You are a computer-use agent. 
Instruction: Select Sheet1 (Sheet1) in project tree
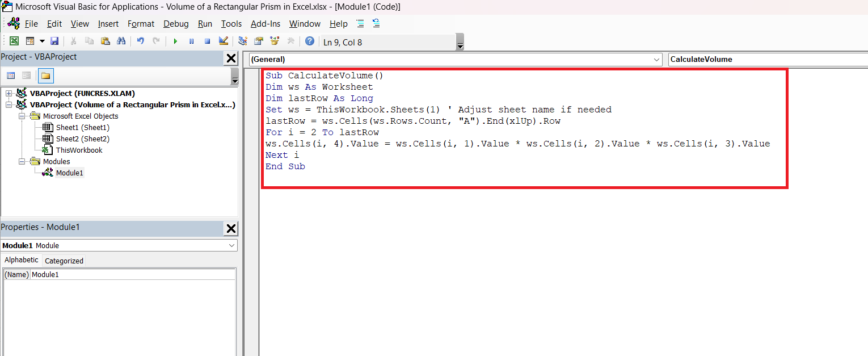[x=82, y=127]
